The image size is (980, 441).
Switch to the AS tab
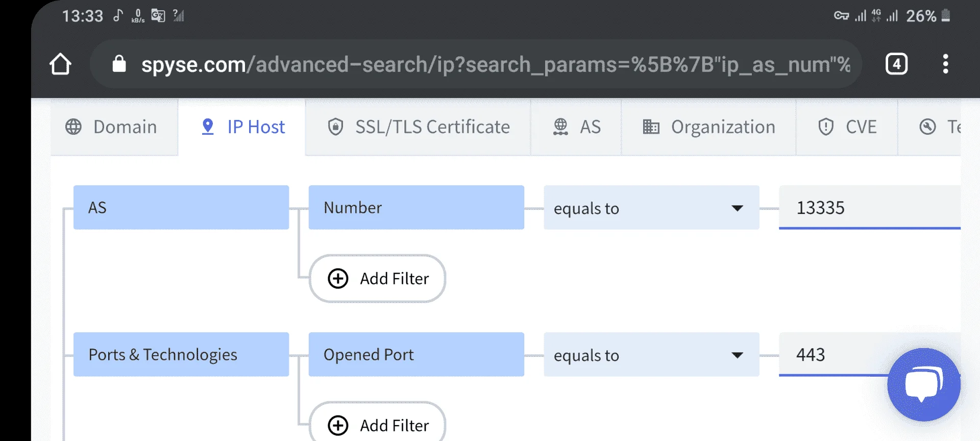[576, 127]
